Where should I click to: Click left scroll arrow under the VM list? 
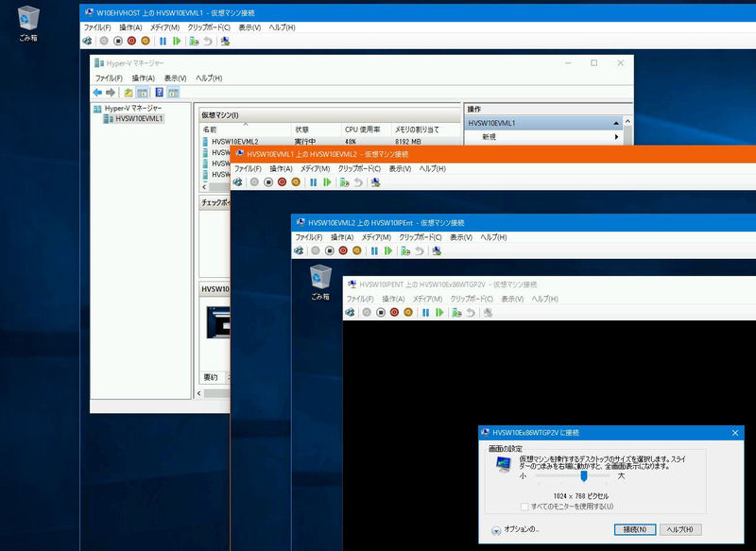click(x=204, y=186)
